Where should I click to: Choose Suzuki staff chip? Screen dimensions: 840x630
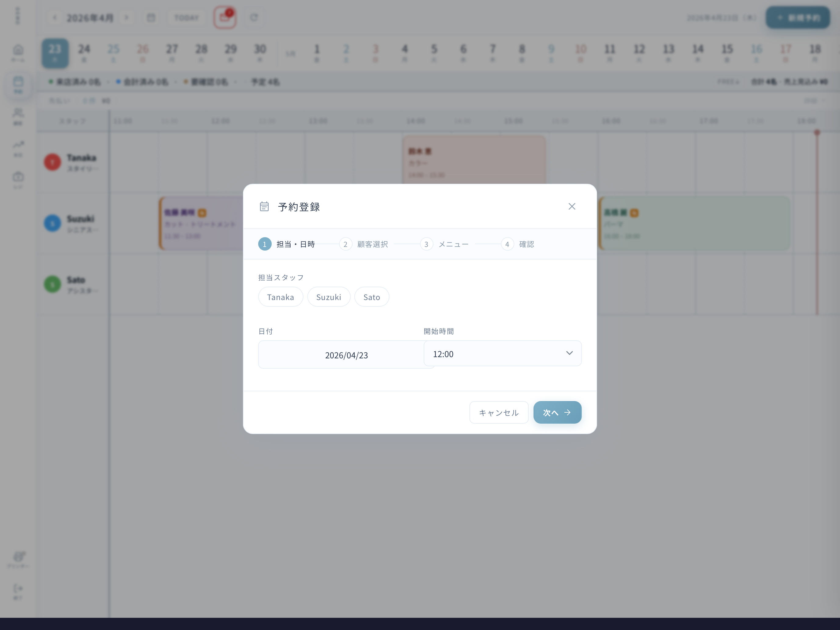(329, 297)
